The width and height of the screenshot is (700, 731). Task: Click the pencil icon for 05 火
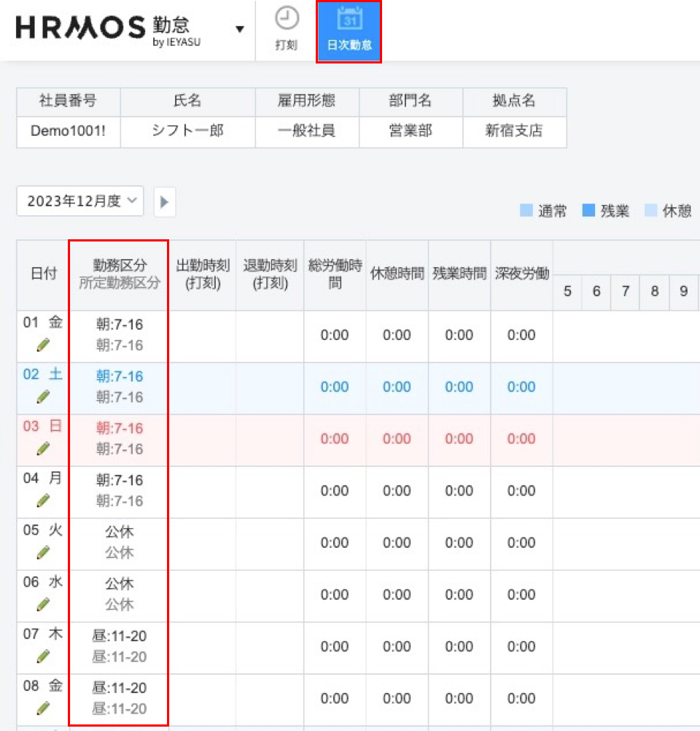(x=43, y=552)
